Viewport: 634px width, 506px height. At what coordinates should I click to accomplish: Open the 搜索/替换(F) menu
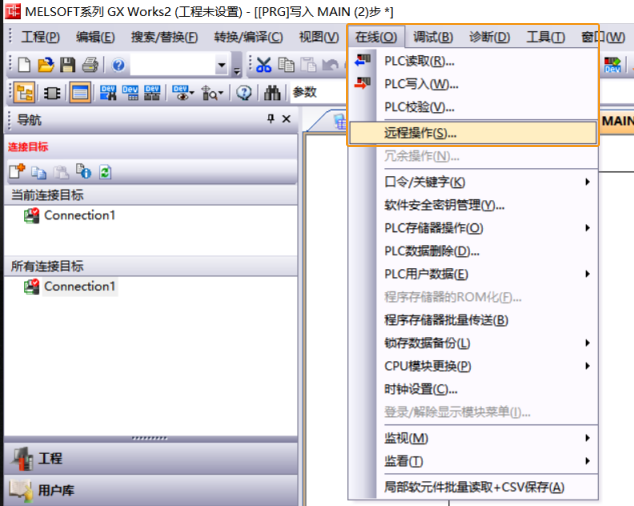pos(165,37)
